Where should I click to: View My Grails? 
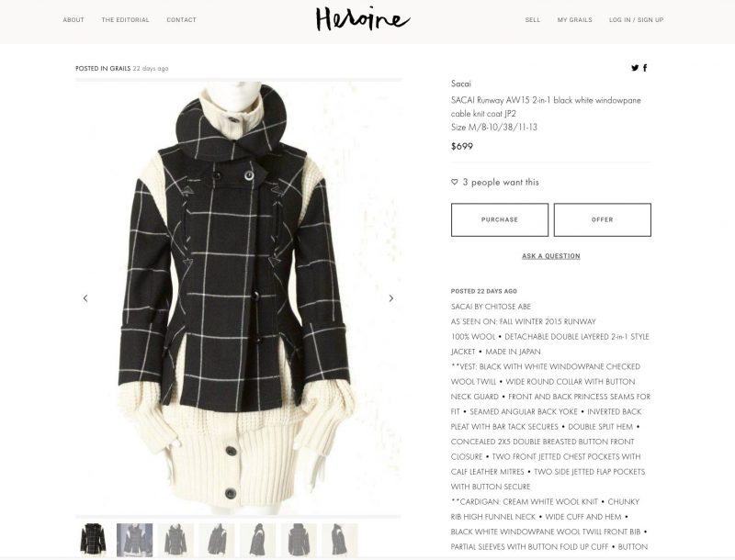[x=575, y=19]
